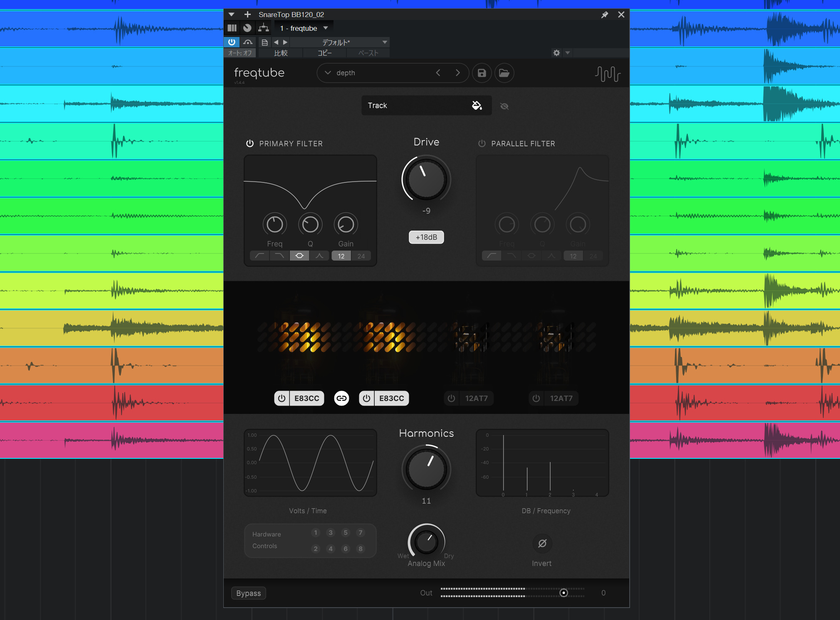
Task: Click the paint bucket color icon
Action: tap(477, 106)
